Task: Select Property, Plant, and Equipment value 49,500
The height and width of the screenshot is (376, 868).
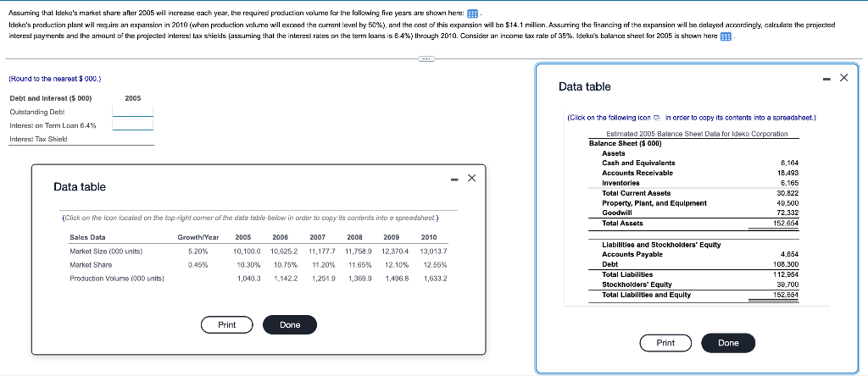Action: coord(787,203)
